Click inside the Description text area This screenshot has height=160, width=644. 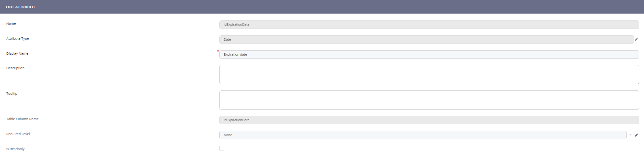pyautogui.click(x=429, y=74)
